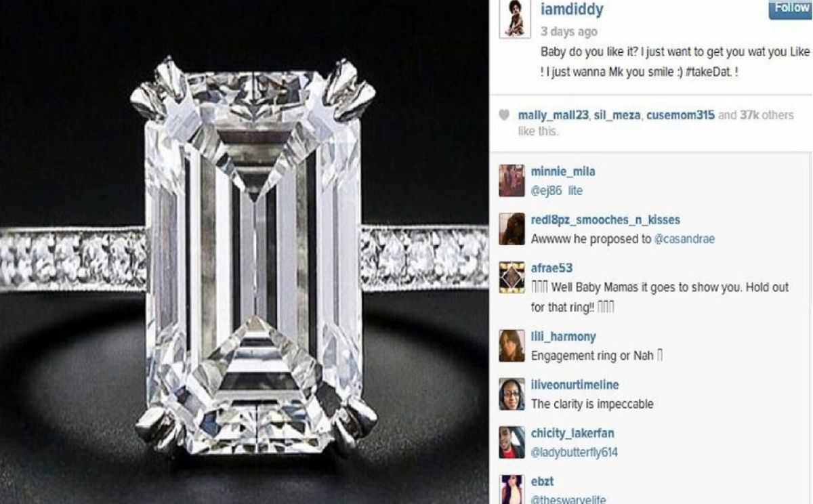Click chicity_lakerfan's avatar
The width and height of the screenshot is (813, 504).
[x=512, y=442]
